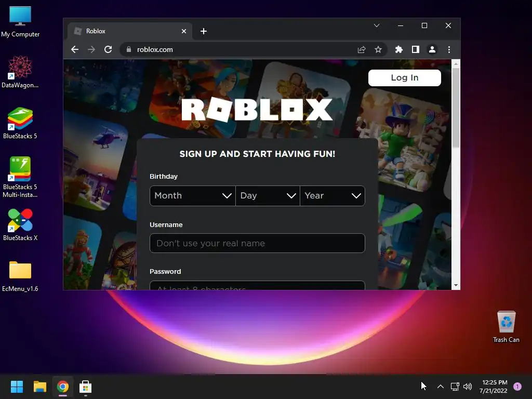Select the Roblox browser tab
532x399 pixels.
[130, 31]
